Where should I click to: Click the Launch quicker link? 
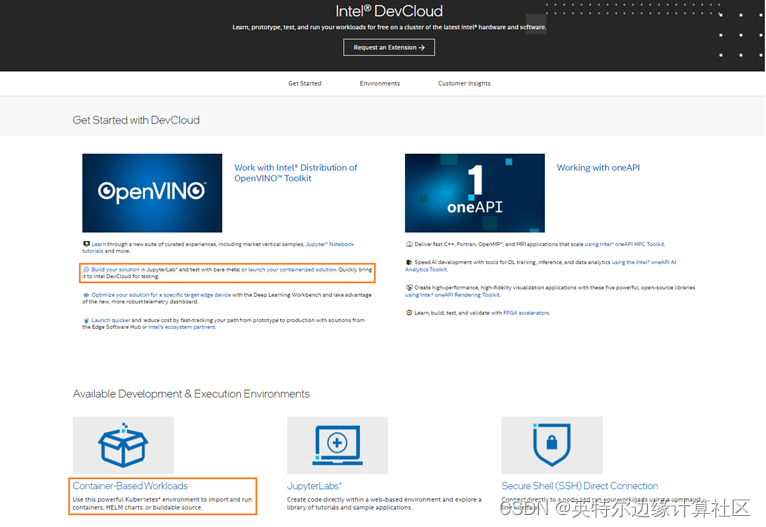(x=111, y=320)
